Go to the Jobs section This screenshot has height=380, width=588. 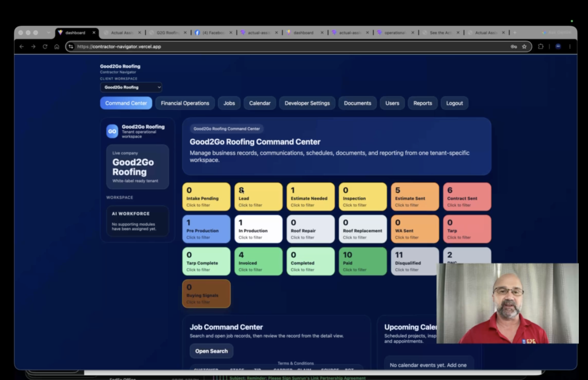pos(229,103)
